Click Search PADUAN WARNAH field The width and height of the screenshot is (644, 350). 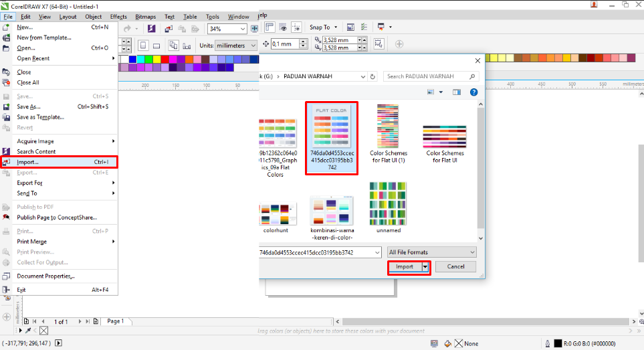pos(431,76)
